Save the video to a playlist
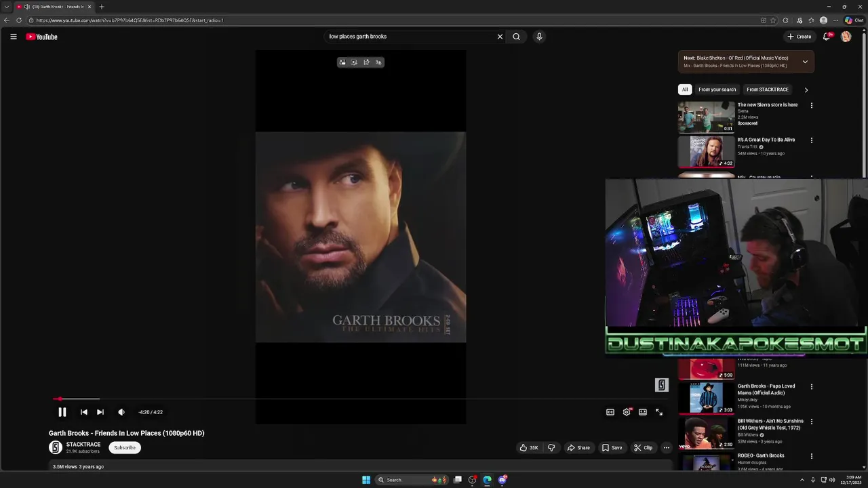 click(x=612, y=447)
